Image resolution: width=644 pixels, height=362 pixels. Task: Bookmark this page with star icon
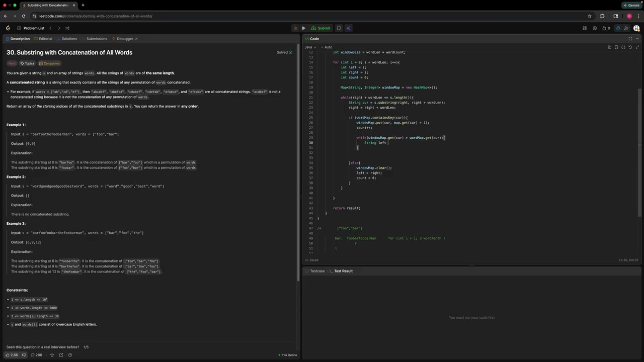[x=590, y=16]
